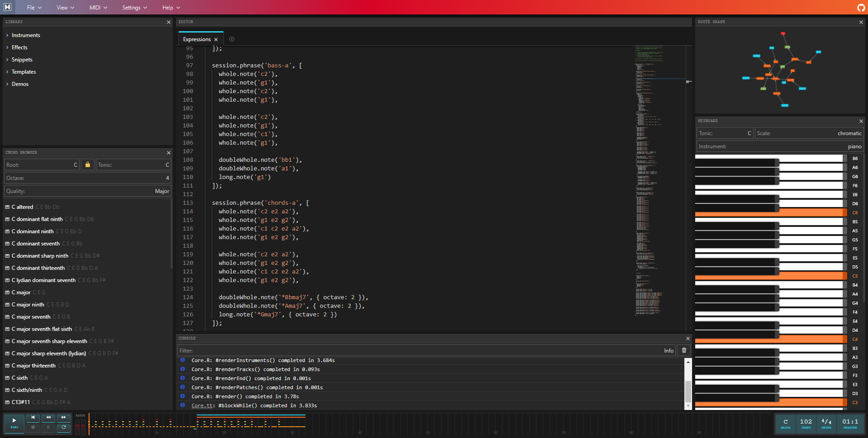Click the fast-forward transport icon
The image size is (868, 438).
click(64, 418)
